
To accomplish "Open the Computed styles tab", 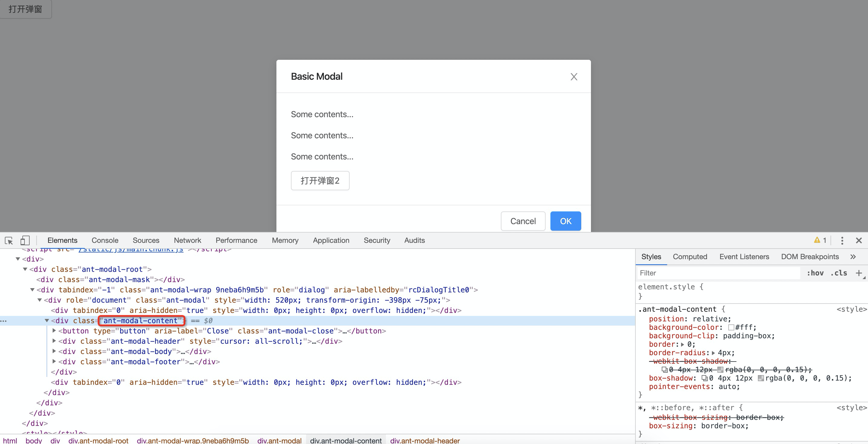I will point(690,257).
